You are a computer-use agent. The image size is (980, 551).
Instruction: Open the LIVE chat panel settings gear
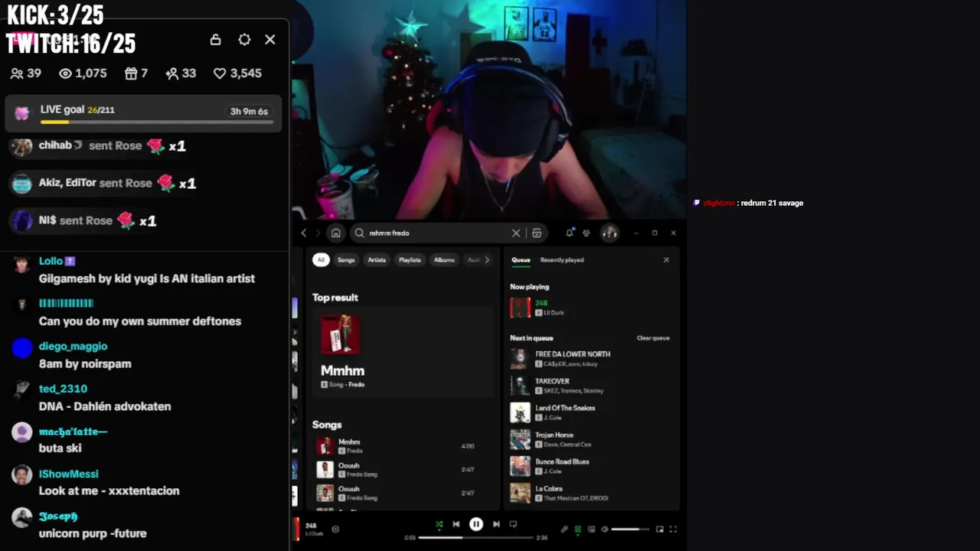(244, 39)
